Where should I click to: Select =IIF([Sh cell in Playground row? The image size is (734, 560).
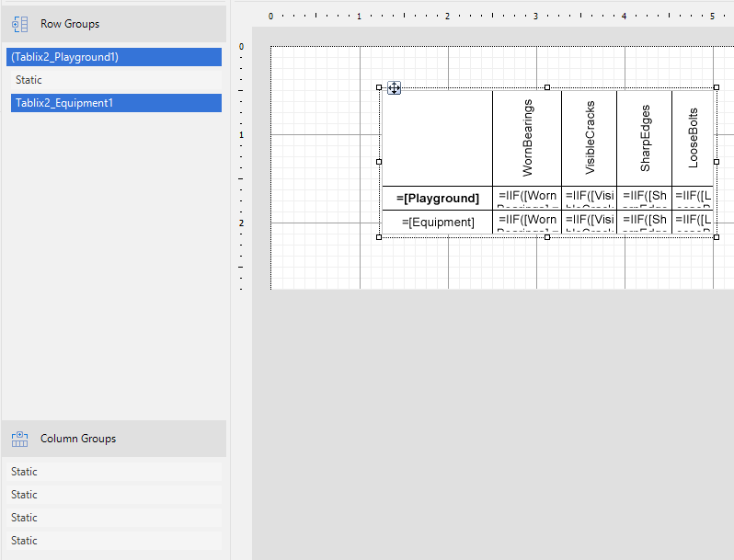click(645, 199)
